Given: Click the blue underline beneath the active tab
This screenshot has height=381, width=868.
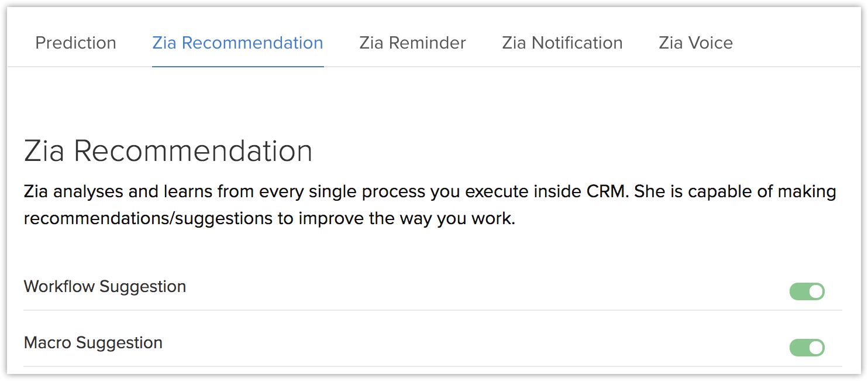Looking at the screenshot, I should (237, 66).
